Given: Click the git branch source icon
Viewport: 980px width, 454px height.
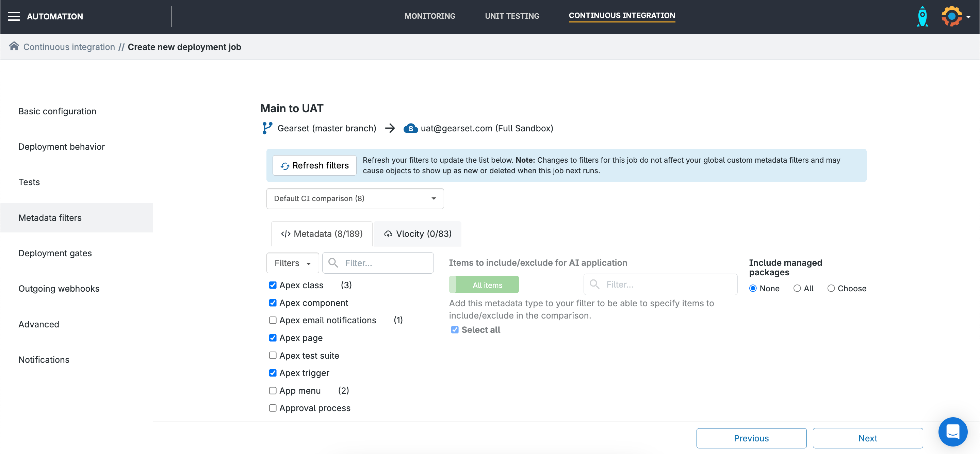Looking at the screenshot, I should [x=267, y=128].
